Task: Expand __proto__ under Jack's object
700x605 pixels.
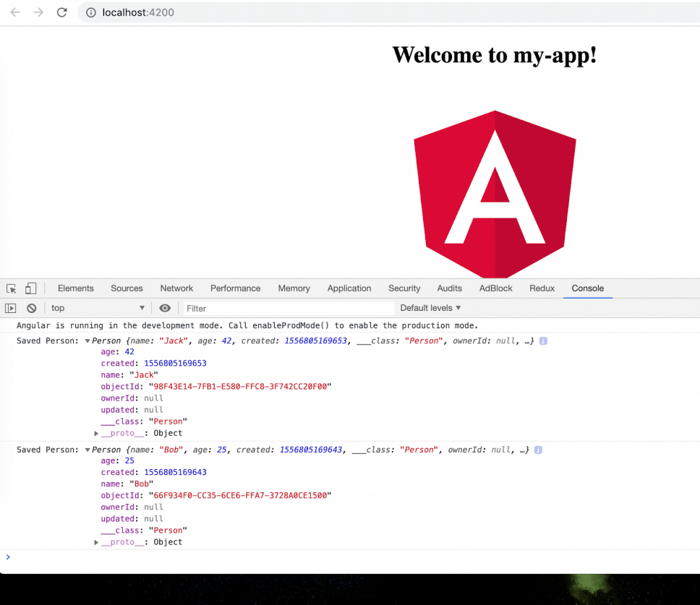Action: 96,433
